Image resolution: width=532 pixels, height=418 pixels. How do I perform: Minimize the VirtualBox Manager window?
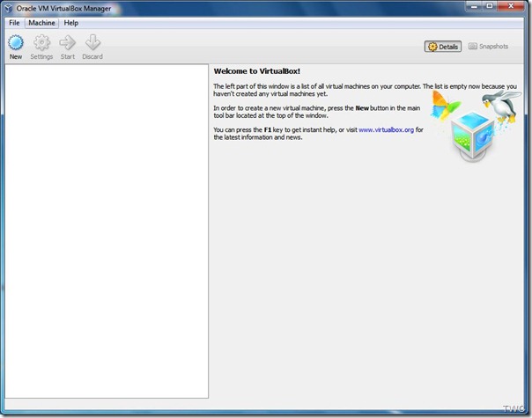(x=474, y=6)
